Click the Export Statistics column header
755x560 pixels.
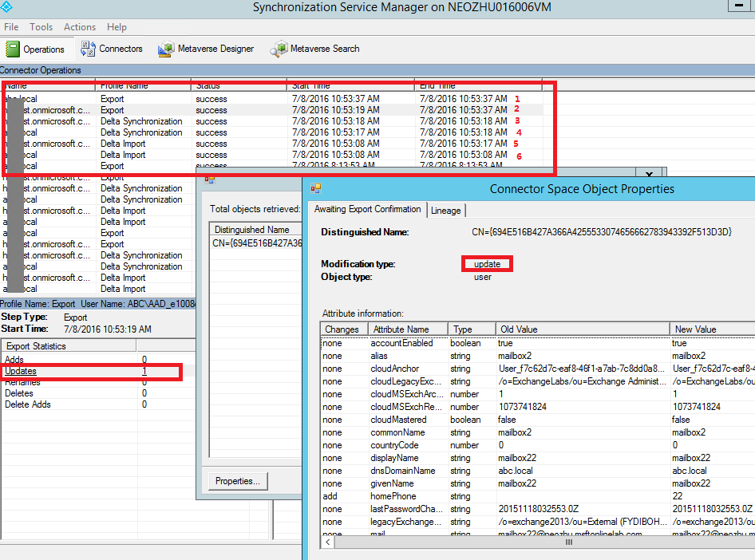[69, 346]
